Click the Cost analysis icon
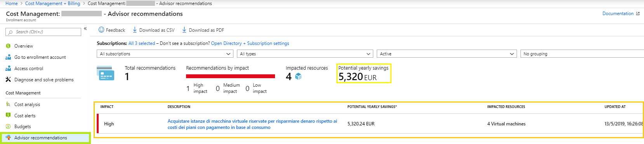Image resolution: width=644 pixels, height=144 pixels. [x=8, y=105]
